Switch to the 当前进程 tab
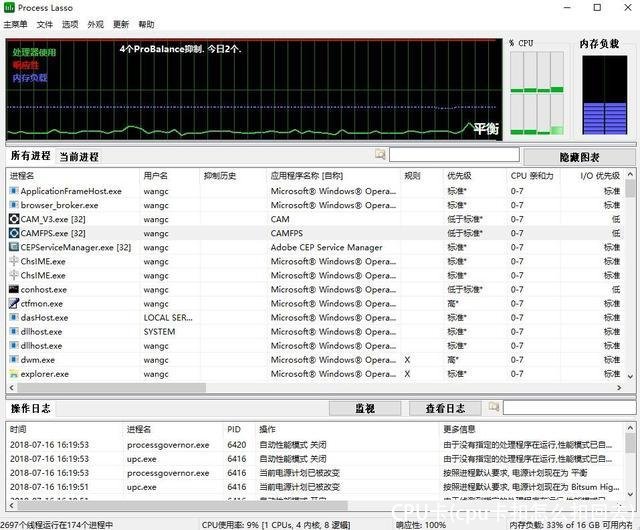This screenshot has height=530, width=640. click(x=79, y=157)
